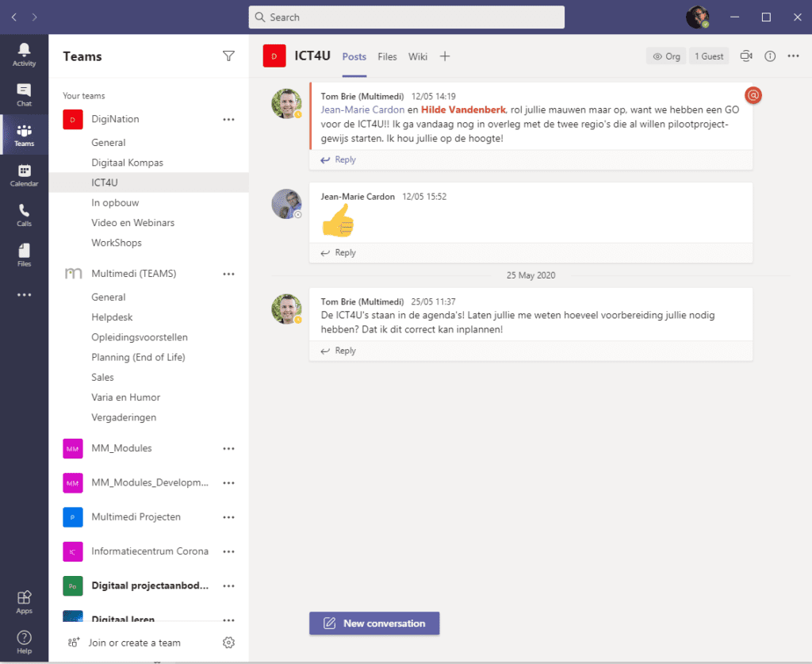Open more channel options ellipsis

pyautogui.click(x=793, y=56)
